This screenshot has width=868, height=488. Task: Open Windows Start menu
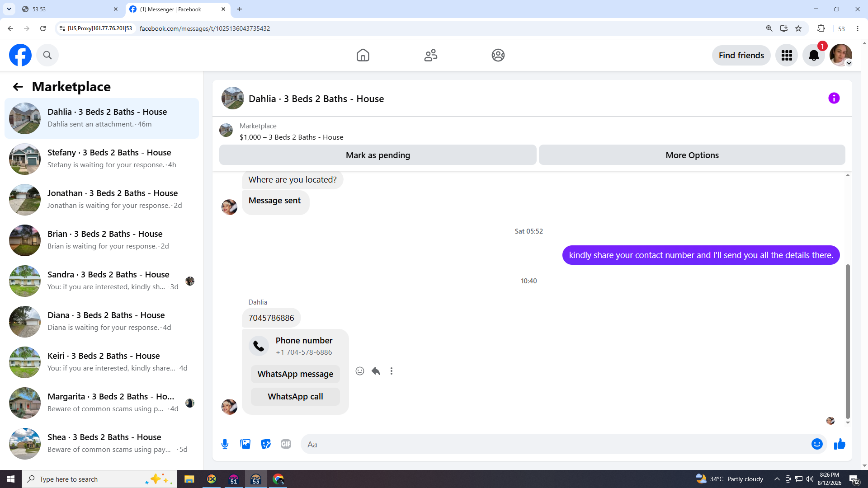11,479
